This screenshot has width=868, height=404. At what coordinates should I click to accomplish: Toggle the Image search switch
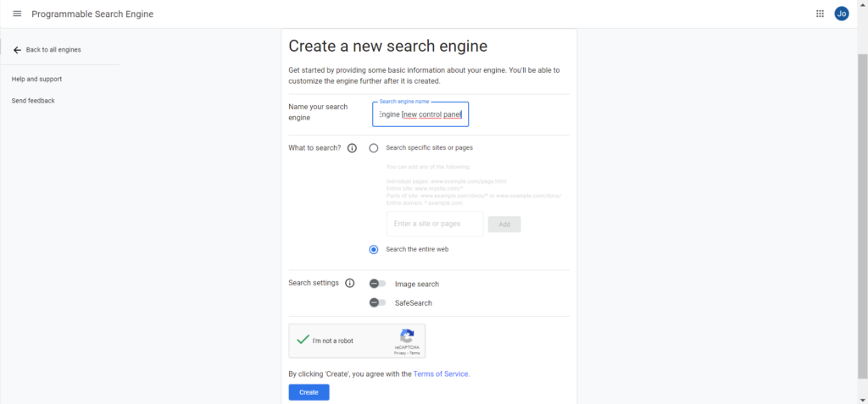click(377, 284)
